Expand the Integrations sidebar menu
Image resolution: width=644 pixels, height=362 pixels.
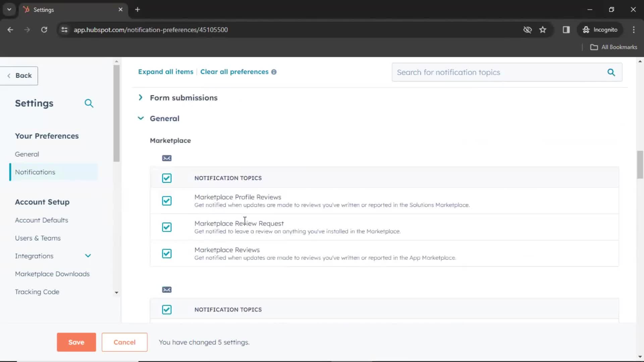click(88, 256)
